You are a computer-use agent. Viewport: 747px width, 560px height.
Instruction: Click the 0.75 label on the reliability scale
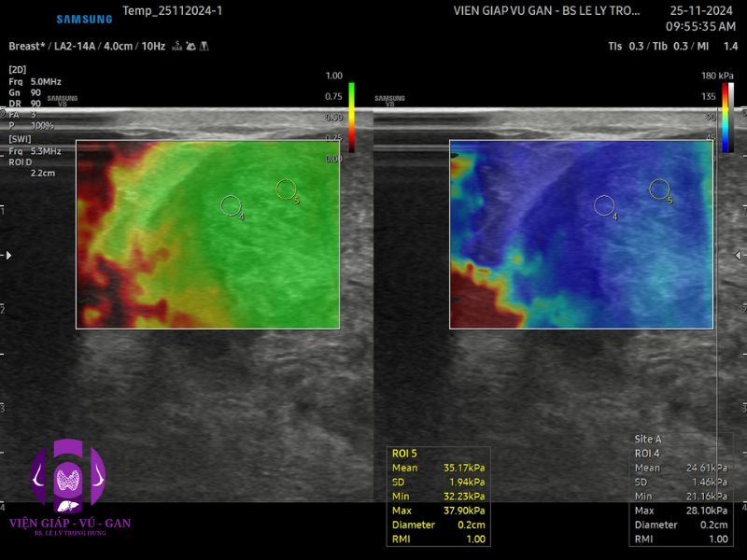tap(334, 96)
